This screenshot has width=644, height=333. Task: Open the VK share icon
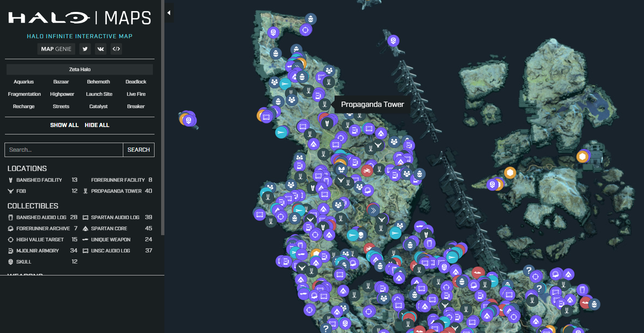coord(101,49)
